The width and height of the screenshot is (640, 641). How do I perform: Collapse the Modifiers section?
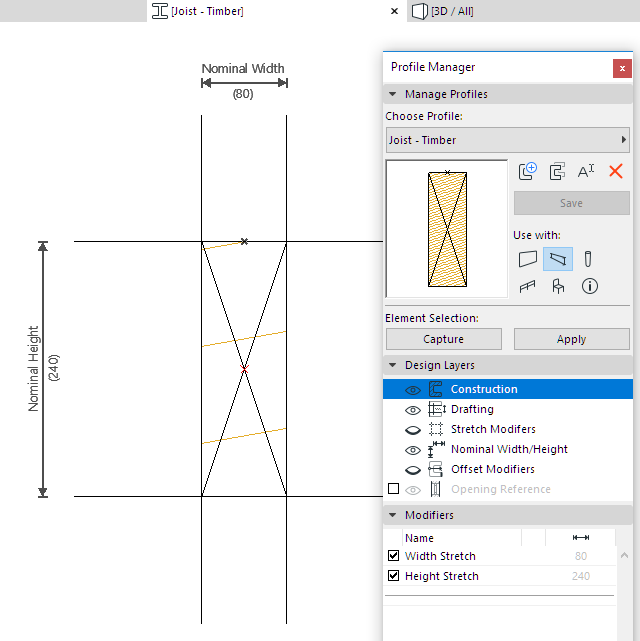coord(393,515)
